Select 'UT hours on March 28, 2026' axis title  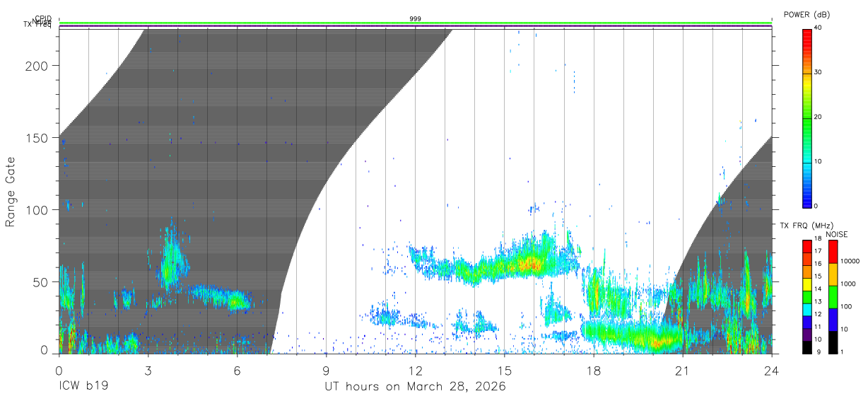(415, 387)
